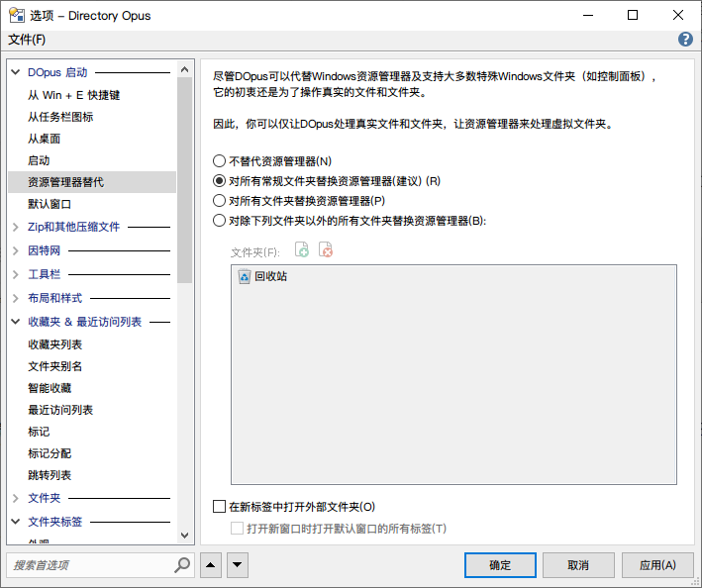Open 跳转列表 page

[x=50, y=475]
